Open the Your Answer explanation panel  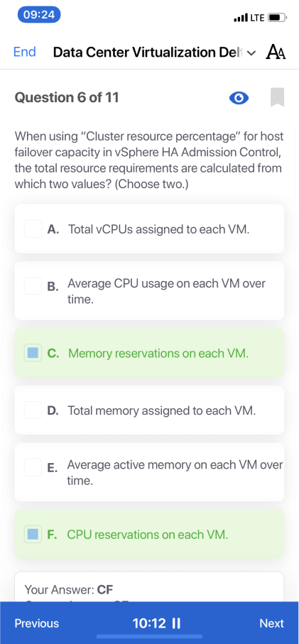[x=149, y=586]
